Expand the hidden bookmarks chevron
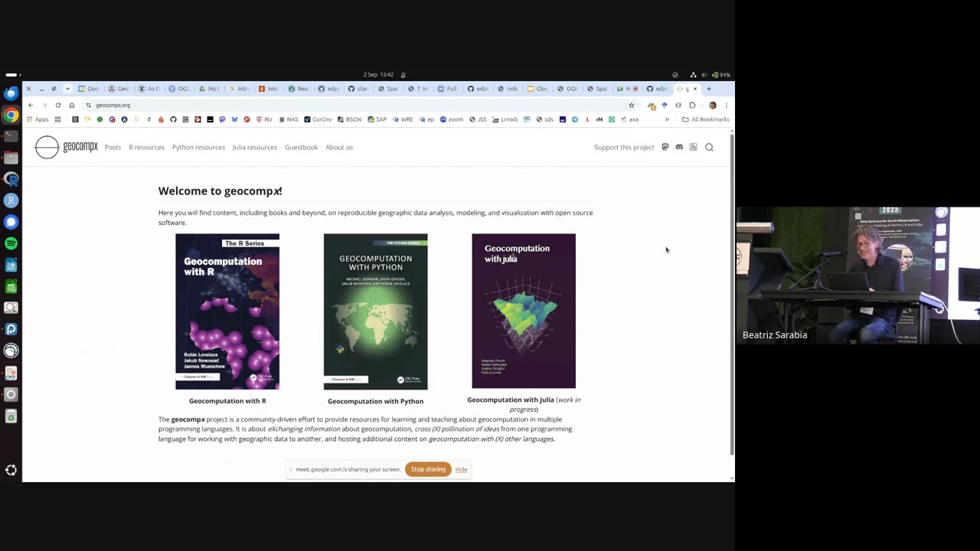 click(x=667, y=119)
